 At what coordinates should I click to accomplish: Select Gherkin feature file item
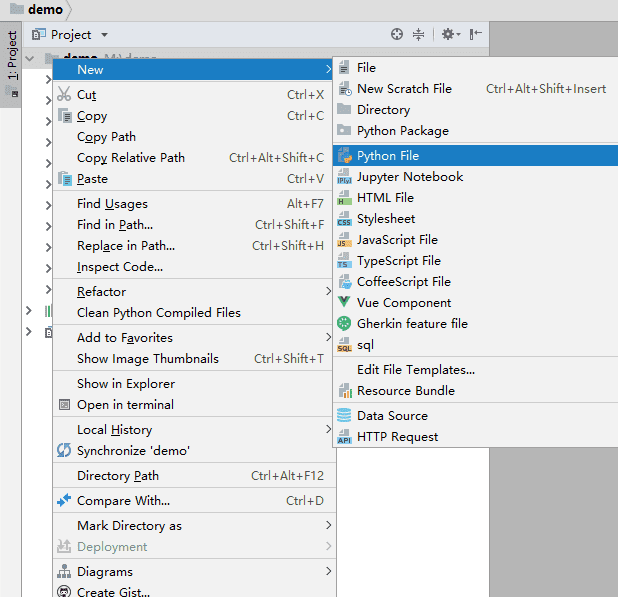click(475, 324)
